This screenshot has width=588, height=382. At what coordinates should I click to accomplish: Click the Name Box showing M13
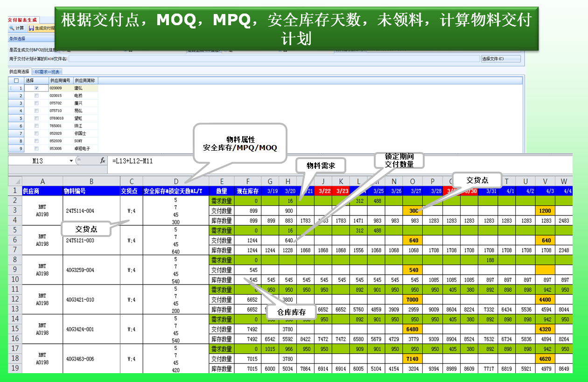pyautogui.click(x=37, y=161)
